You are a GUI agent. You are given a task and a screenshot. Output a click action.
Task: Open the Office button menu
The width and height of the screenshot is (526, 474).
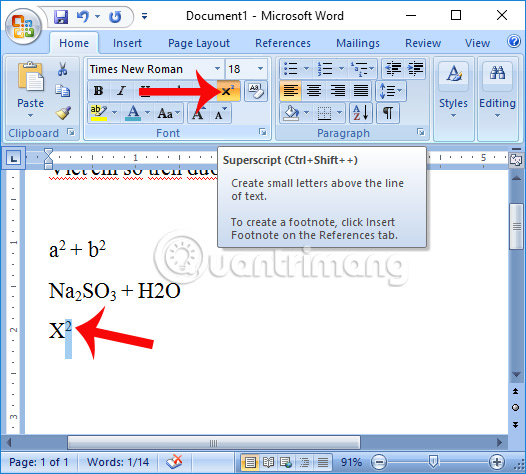[x=23, y=26]
